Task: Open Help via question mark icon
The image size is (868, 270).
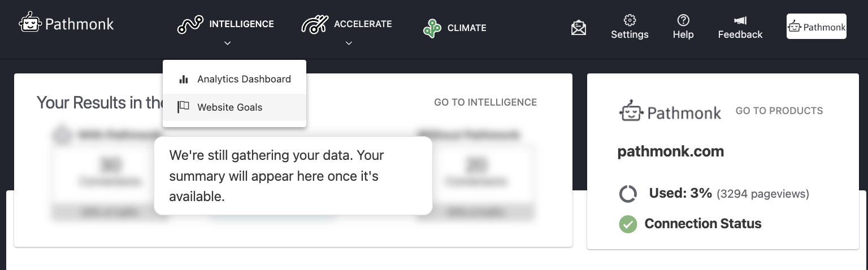Action: point(683,21)
